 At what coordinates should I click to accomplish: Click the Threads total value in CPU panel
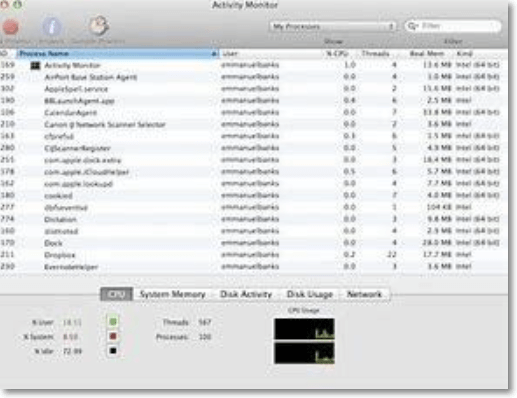pyautogui.click(x=205, y=322)
